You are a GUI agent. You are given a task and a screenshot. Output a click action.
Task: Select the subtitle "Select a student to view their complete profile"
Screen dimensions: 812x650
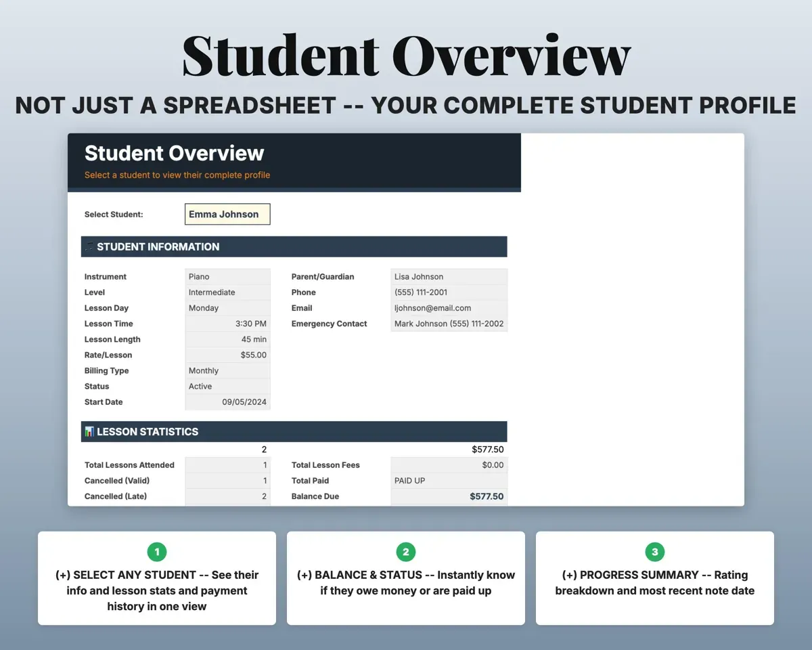(x=177, y=175)
